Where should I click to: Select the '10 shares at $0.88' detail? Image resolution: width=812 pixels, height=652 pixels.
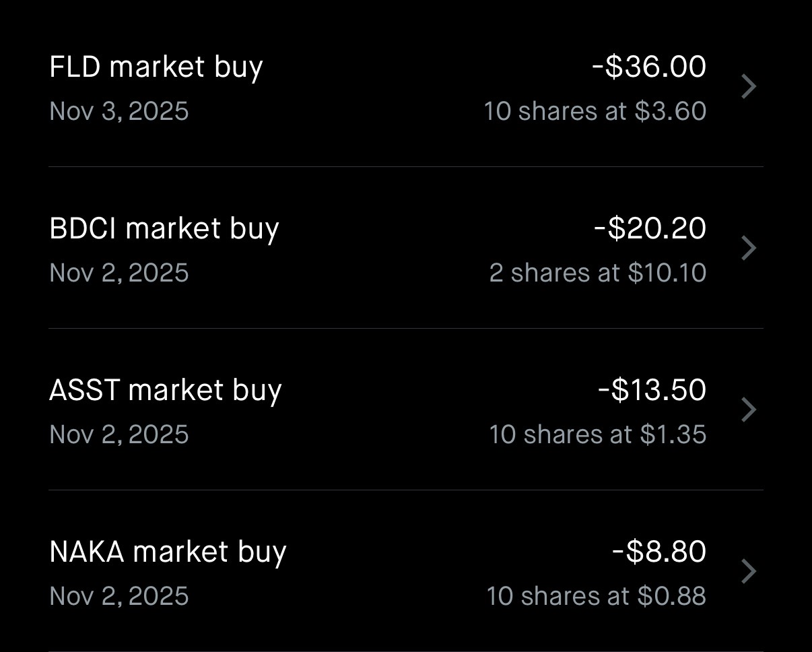tap(597, 596)
